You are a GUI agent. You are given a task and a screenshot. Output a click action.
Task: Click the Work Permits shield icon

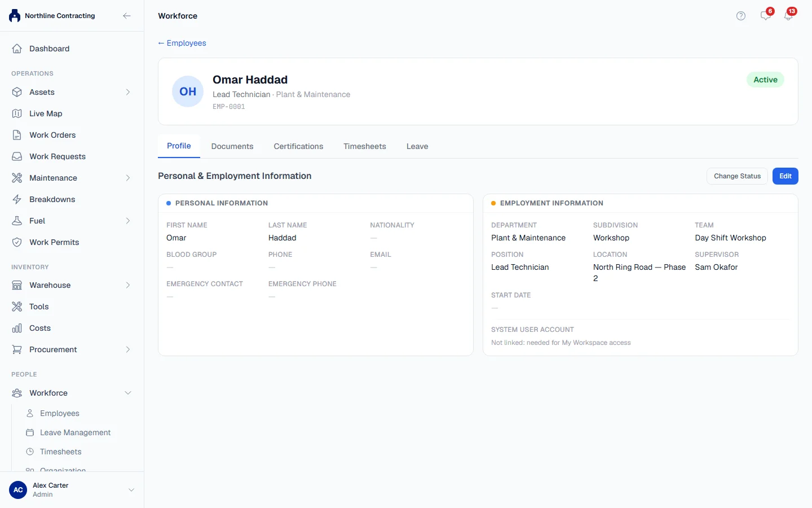pos(17,242)
